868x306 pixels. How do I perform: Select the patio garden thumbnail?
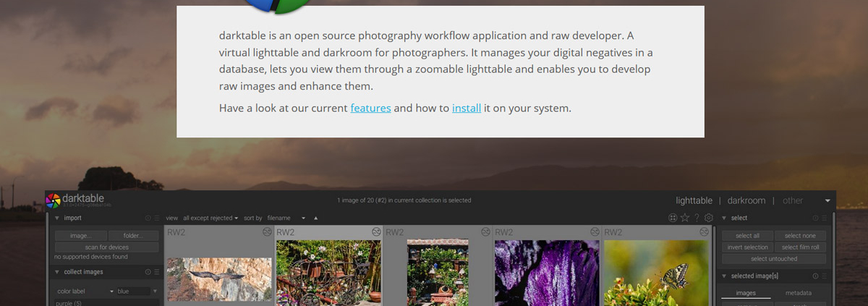[438, 273]
